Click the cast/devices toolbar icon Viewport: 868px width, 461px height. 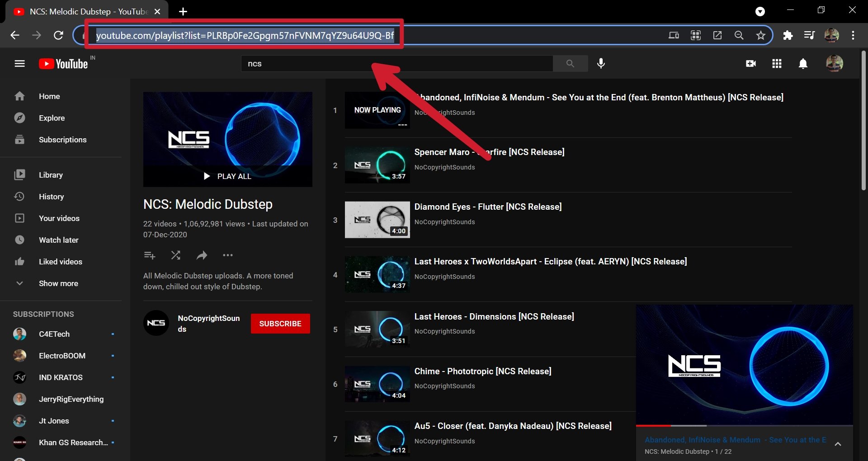tap(674, 35)
